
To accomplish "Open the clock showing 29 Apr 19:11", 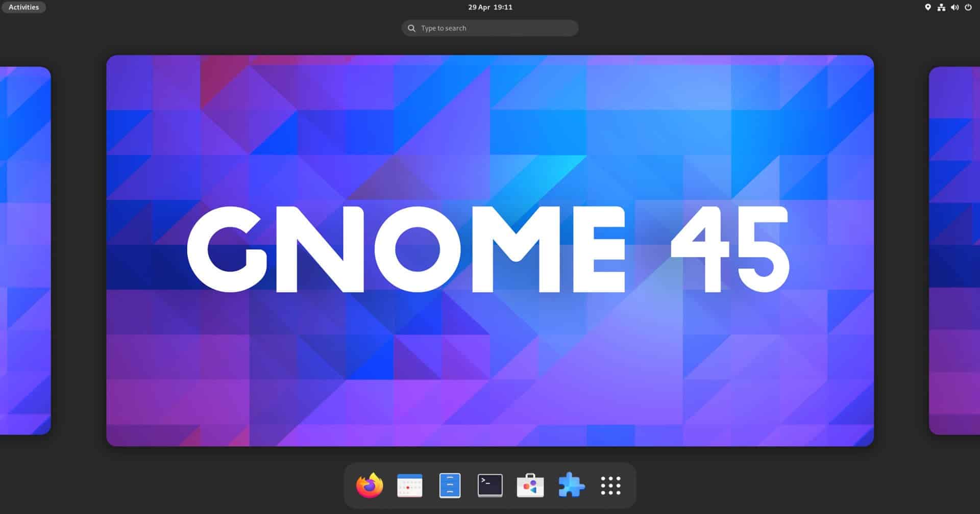I will click(x=490, y=7).
